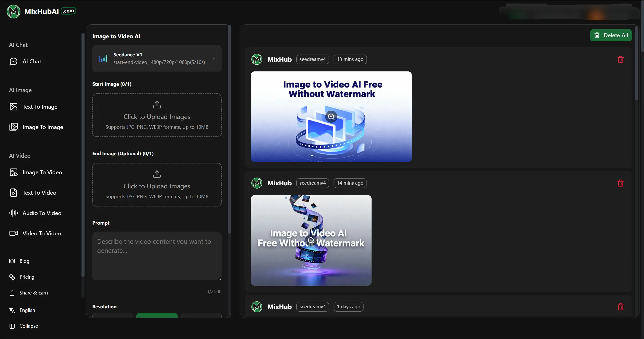Collapse the left sidebar
This screenshot has height=339, width=644.
coord(28,326)
